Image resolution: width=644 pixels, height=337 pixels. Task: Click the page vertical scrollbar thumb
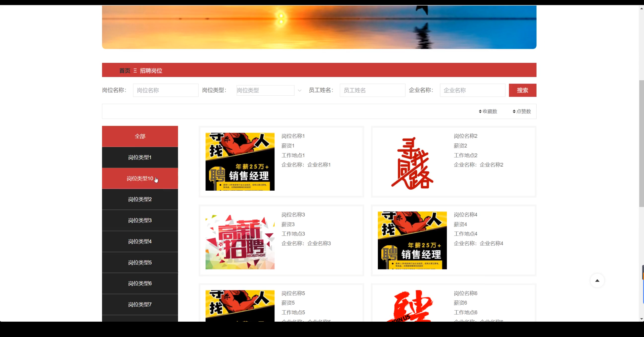tap(641, 143)
